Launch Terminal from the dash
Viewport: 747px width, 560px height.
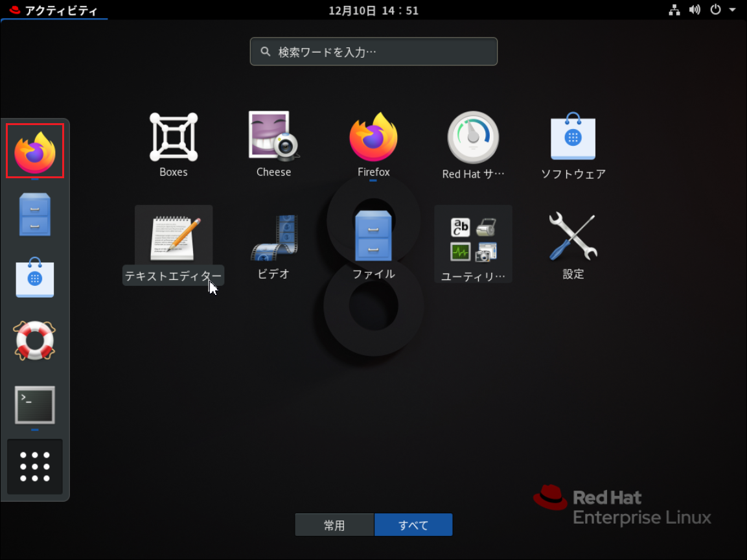pyautogui.click(x=35, y=404)
